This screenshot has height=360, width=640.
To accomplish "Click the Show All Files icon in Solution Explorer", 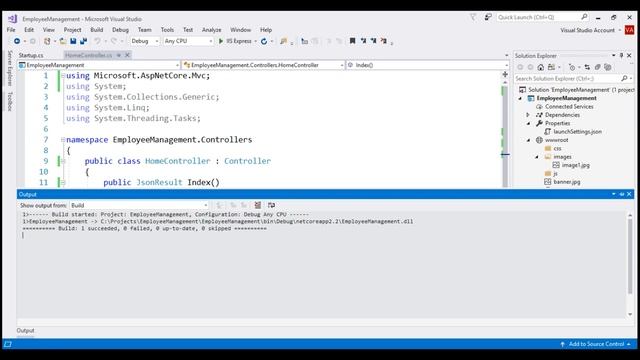I will point(608,67).
